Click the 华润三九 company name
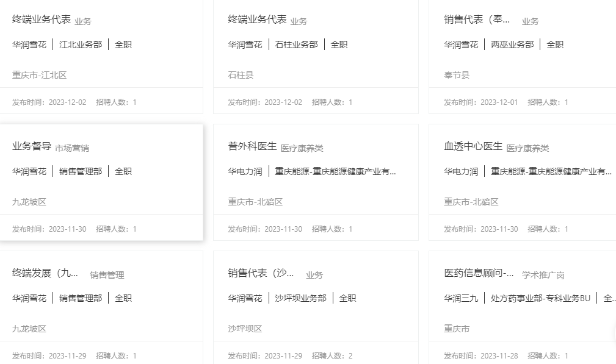This screenshot has width=616, height=364. (461, 299)
